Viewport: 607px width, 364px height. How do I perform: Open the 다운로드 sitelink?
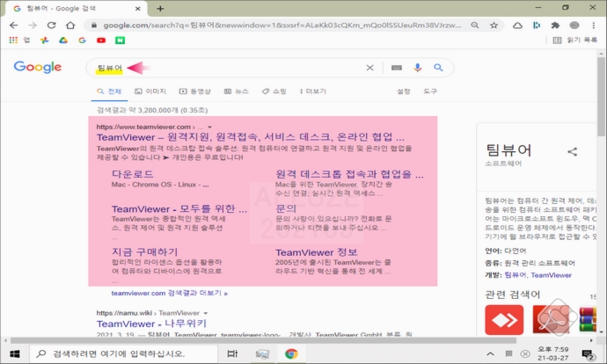(x=132, y=174)
